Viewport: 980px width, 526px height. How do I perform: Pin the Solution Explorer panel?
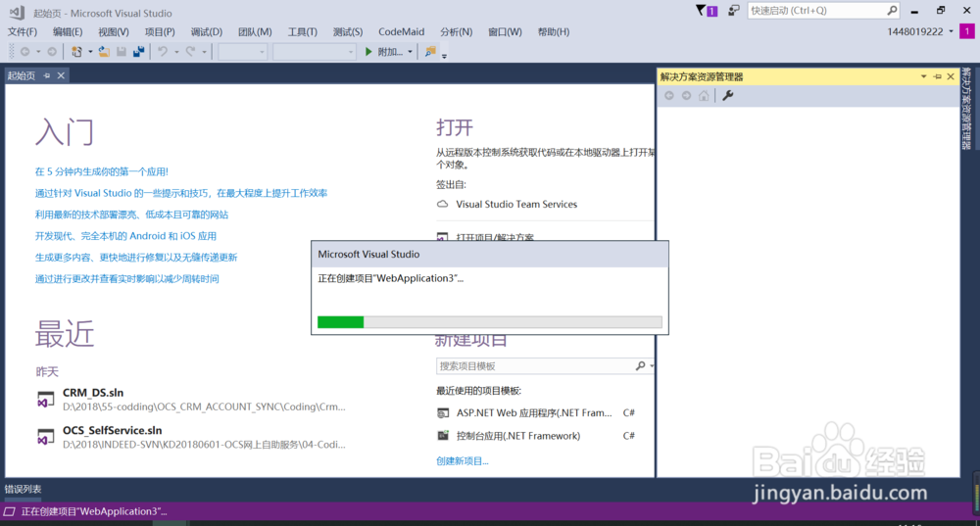938,76
